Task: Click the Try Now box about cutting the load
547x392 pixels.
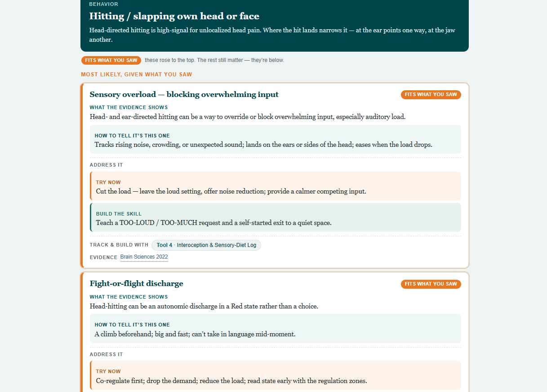Action: pyautogui.click(x=276, y=186)
